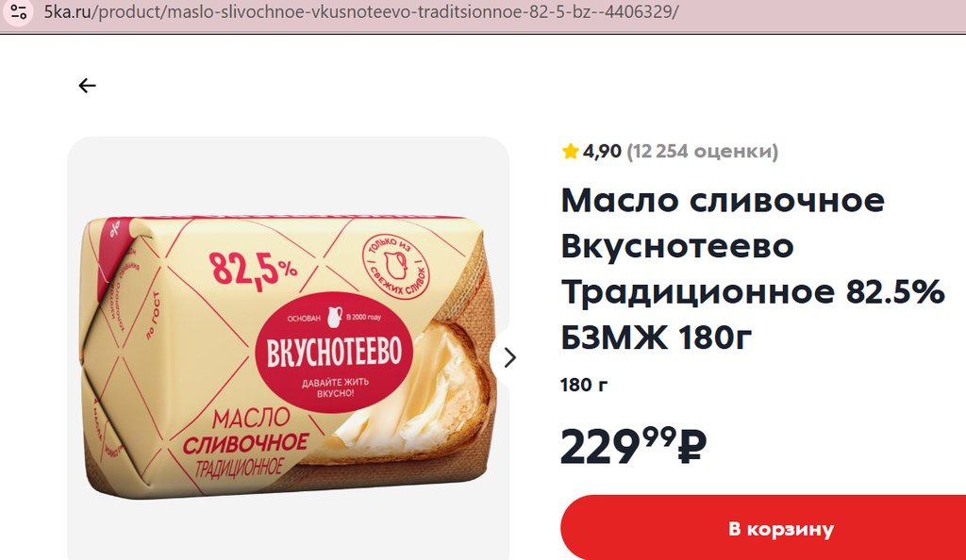Screen dimensions: 966x560
Task: Select the 5ka.ru domain in URL
Action: tap(67, 11)
